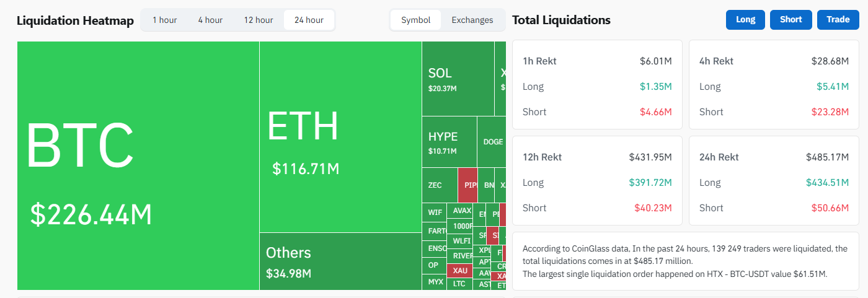
Task: Click the Others $34.98M tile
Action: 340,261
